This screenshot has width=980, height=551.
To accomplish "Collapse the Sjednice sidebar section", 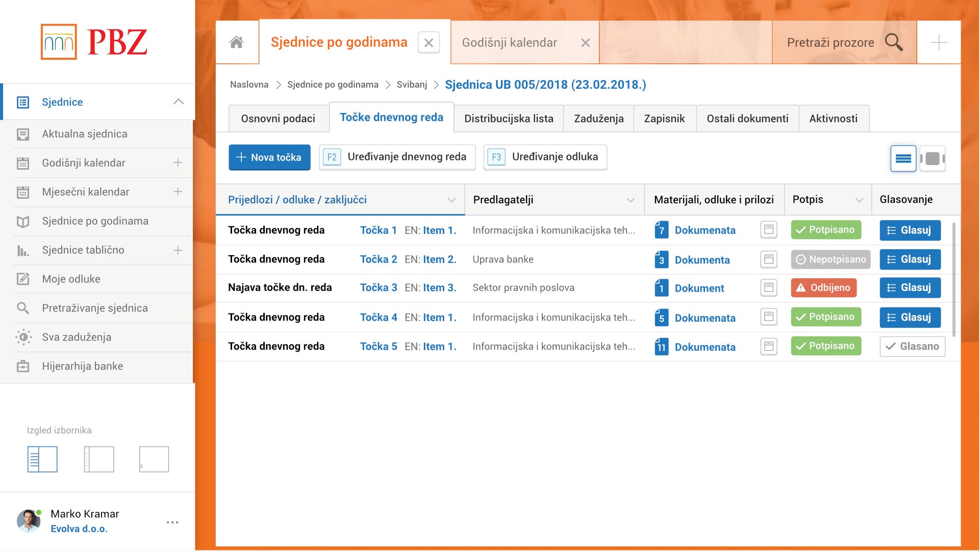I will pyautogui.click(x=178, y=102).
